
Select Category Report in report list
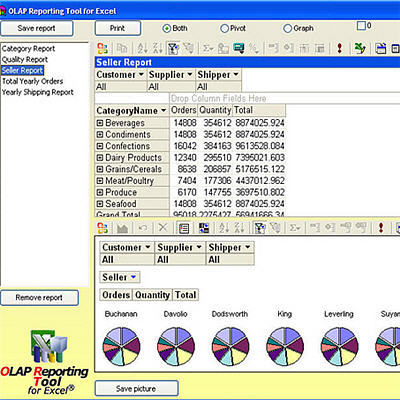(28, 49)
